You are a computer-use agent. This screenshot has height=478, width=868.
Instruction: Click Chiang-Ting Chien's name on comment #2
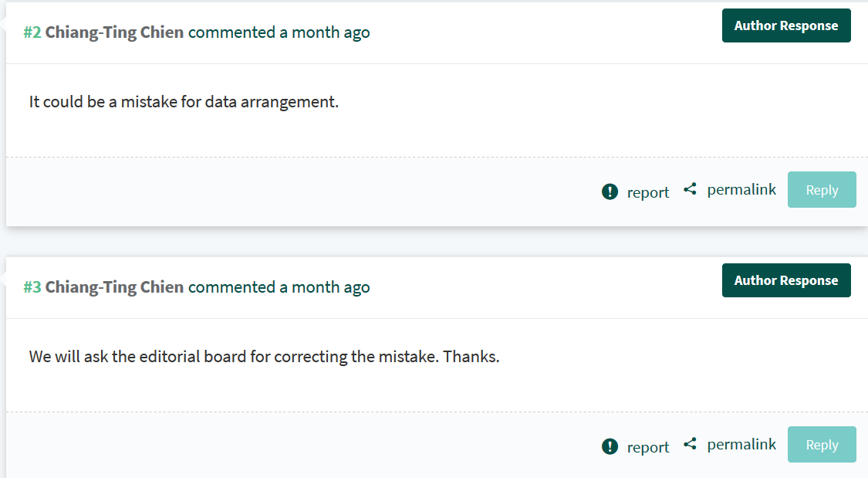pyautogui.click(x=114, y=32)
